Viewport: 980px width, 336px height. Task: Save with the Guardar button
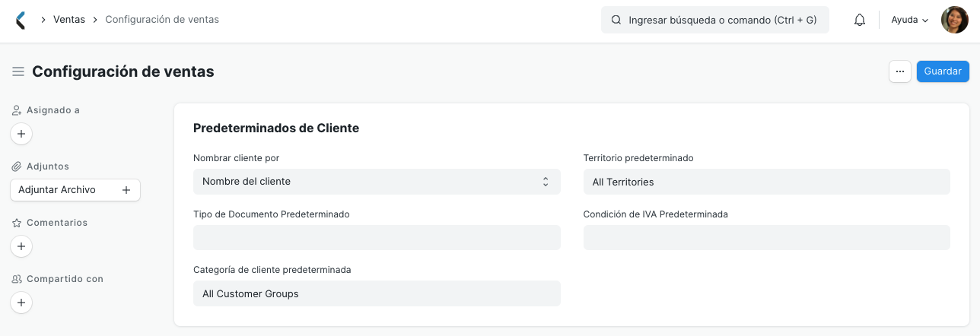tap(943, 71)
